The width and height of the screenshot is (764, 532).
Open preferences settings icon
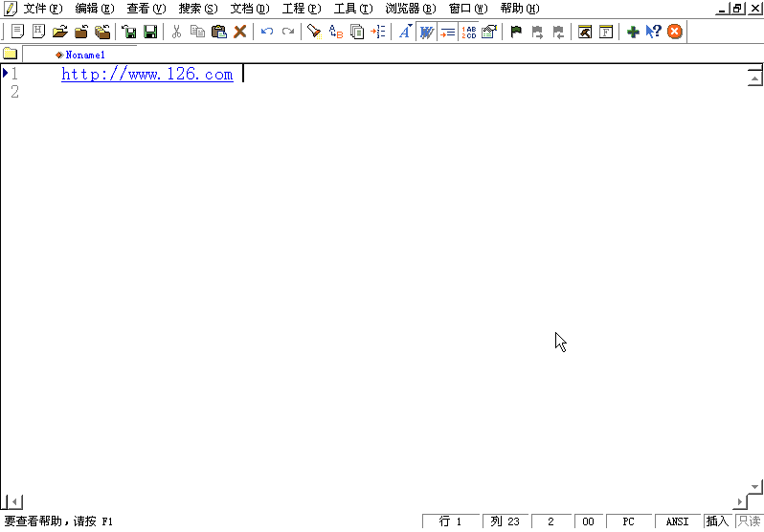489,32
